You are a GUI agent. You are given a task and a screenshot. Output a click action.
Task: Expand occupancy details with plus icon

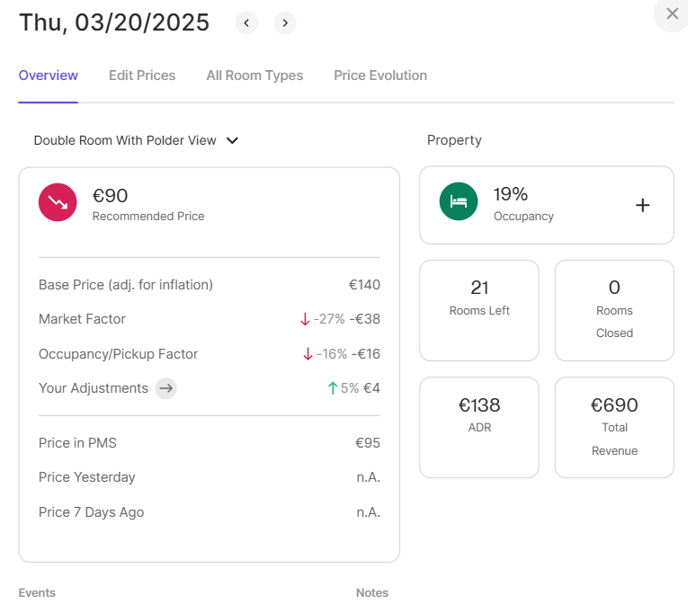642,205
